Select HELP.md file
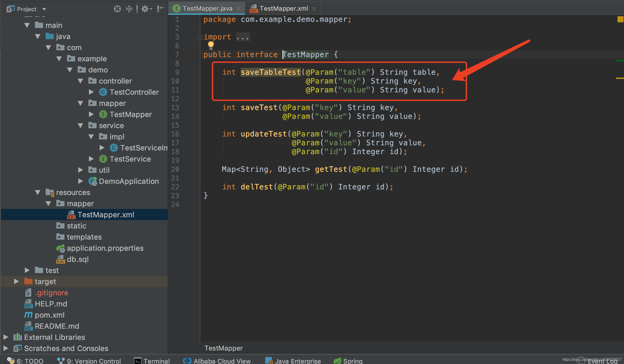The height and width of the screenshot is (364, 624). pos(46,304)
